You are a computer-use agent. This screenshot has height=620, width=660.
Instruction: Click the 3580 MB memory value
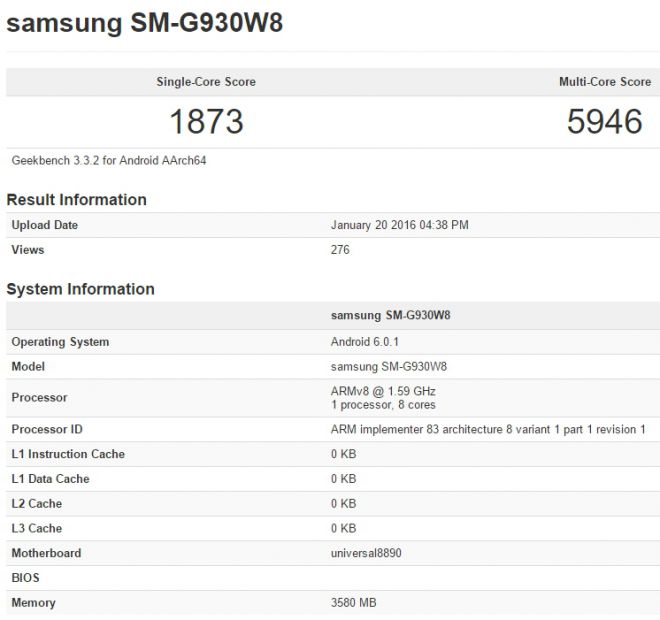[x=355, y=603]
